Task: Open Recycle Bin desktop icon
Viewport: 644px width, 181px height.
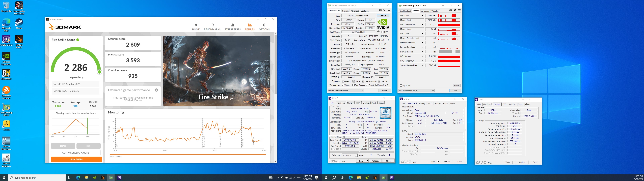Action: [6, 7]
